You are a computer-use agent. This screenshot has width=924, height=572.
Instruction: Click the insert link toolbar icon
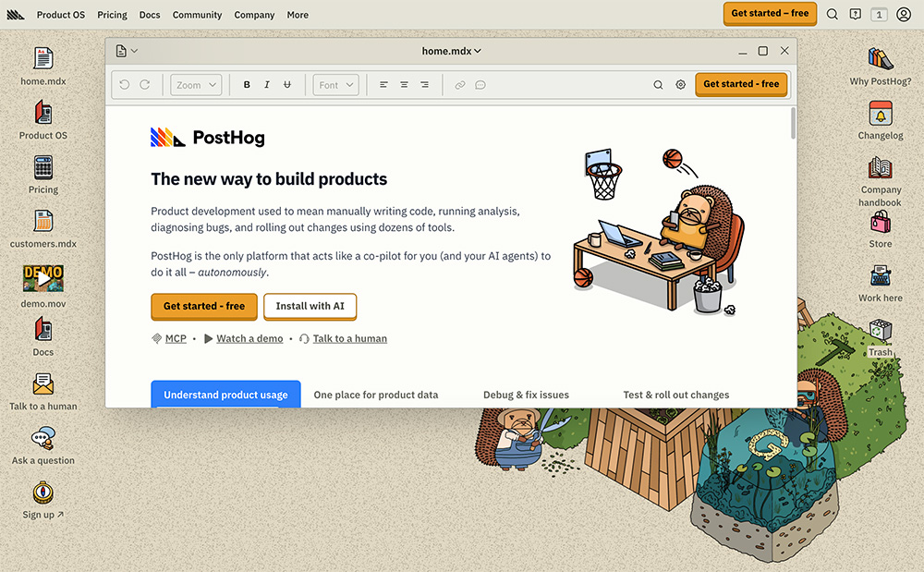click(460, 85)
